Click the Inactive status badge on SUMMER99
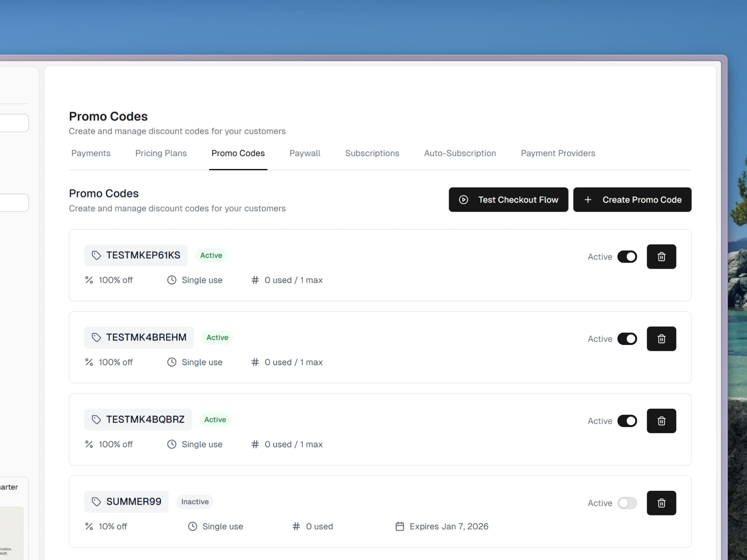This screenshot has width=747, height=560. 195,502
